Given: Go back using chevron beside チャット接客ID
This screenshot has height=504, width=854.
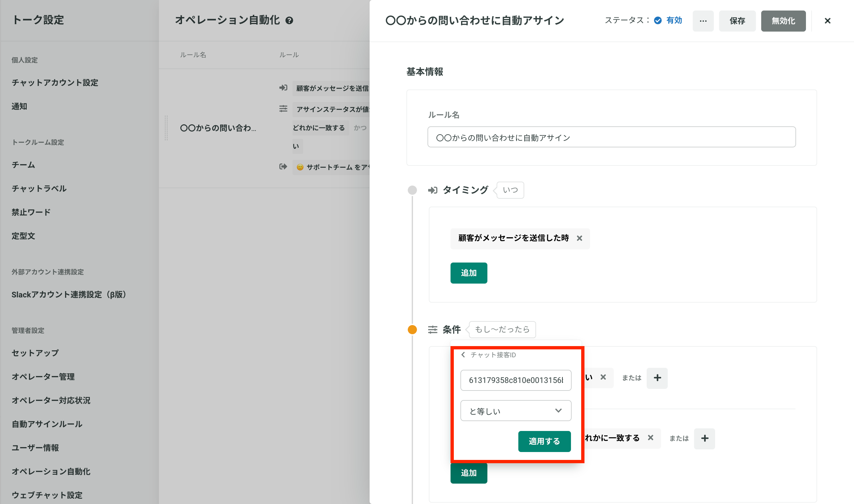Looking at the screenshot, I should click(463, 355).
